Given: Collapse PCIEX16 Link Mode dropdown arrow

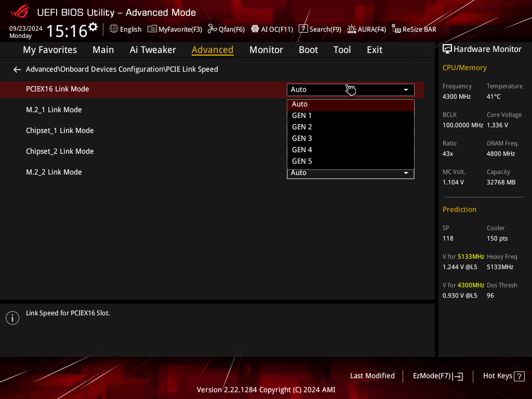Looking at the screenshot, I should [406, 90].
